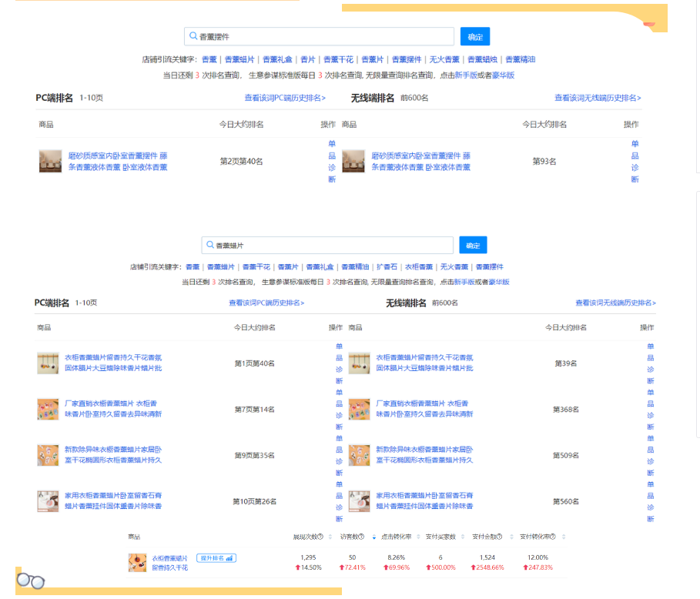Select the 香薰蜡烛 keyword link
The image size is (700, 599).
click(482, 59)
